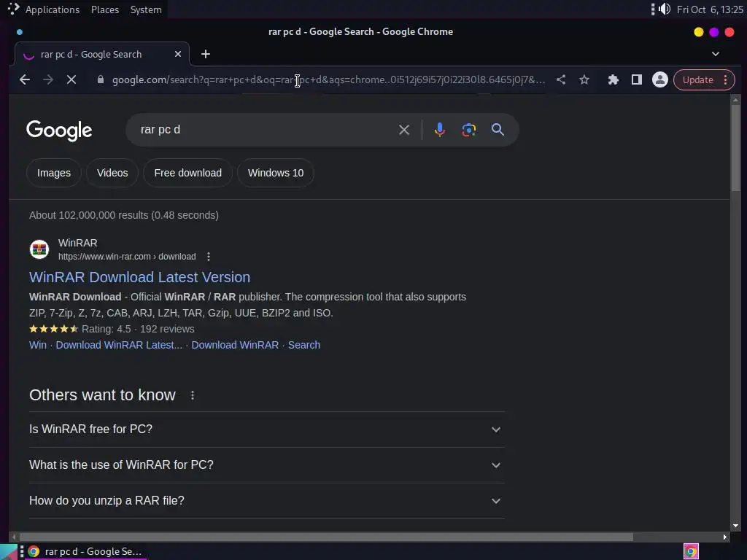Open About menu beside Others want to know
Screen dimensions: 747x560
point(193,395)
